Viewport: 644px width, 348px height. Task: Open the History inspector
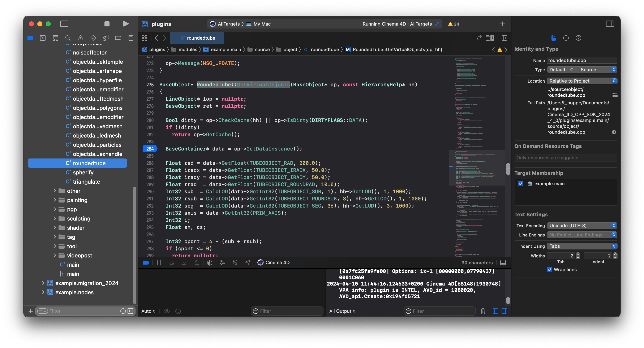[566, 38]
